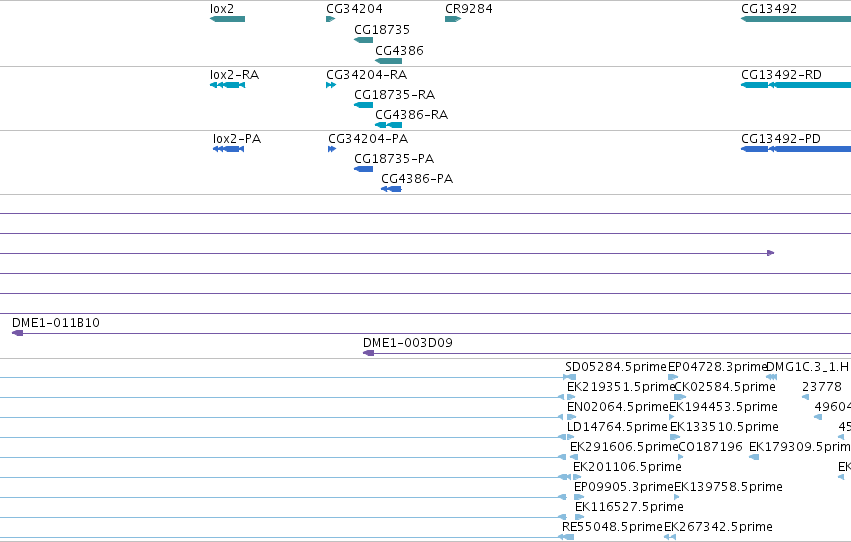Select the CG18735-RA transcript glyph
Image resolution: width=851 pixels, height=542 pixels.
click(363, 105)
